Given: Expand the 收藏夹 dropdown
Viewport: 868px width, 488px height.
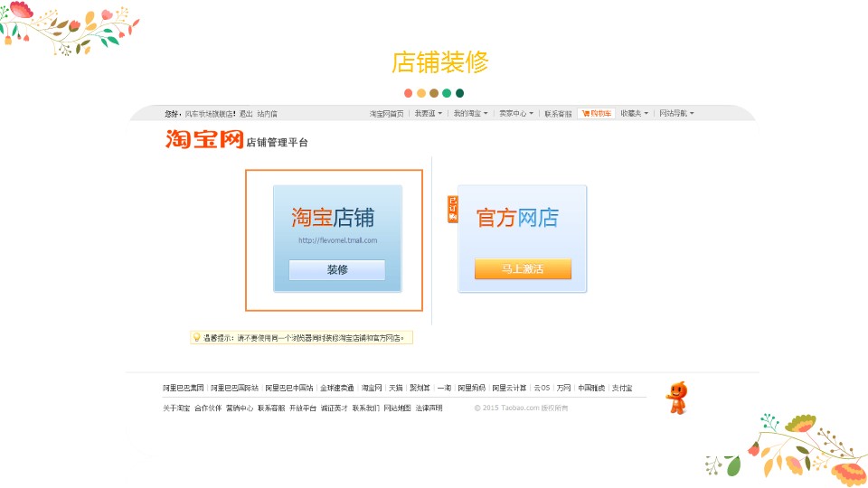Looking at the screenshot, I should (634, 114).
